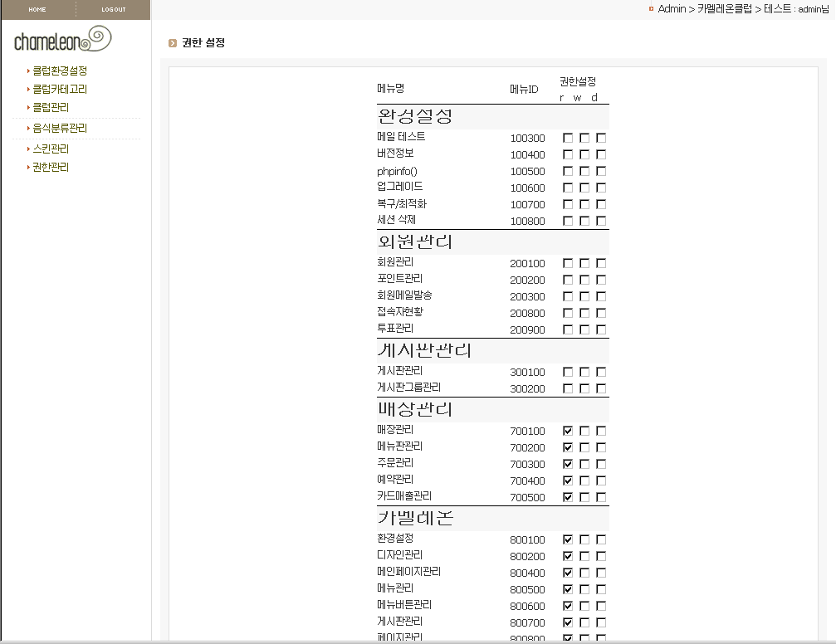Check write permission for phpinfo()
The height and width of the screenshot is (644, 836).
coord(584,171)
